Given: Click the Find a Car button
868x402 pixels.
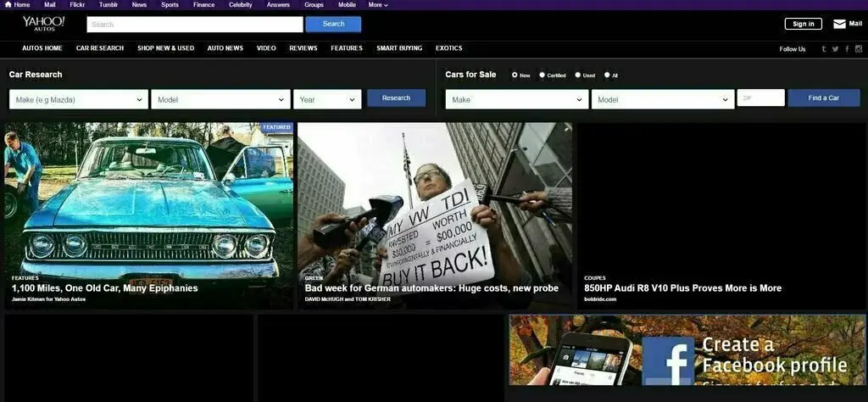Looking at the screenshot, I should point(824,98).
